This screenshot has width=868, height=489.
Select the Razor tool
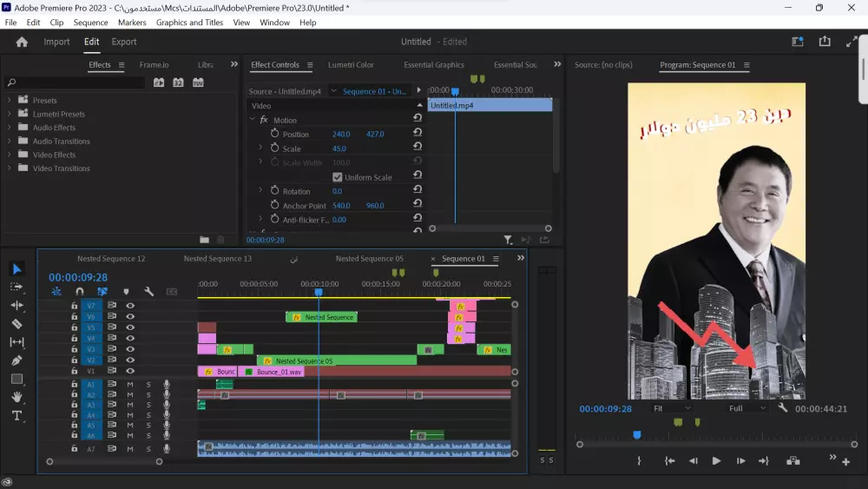(16, 324)
